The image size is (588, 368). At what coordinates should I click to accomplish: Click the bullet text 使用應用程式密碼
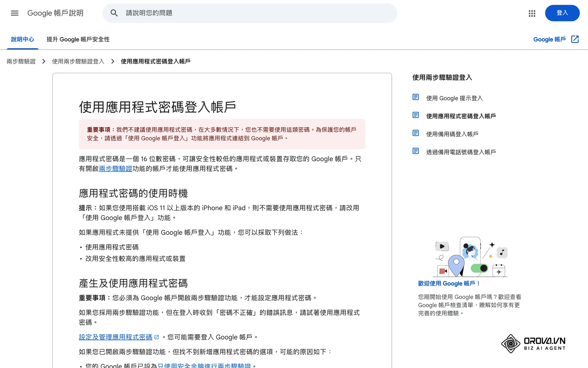[112, 247]
